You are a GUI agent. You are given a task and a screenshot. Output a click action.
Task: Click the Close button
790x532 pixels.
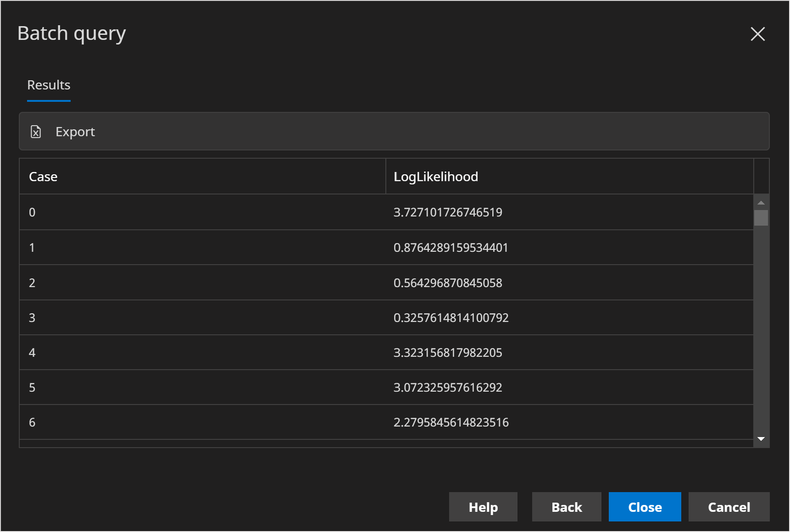point(645,507)
